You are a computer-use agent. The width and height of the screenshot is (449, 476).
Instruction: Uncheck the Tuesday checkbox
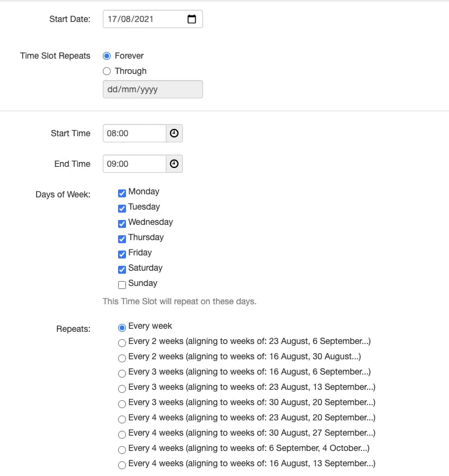click(x=122, y=208)
